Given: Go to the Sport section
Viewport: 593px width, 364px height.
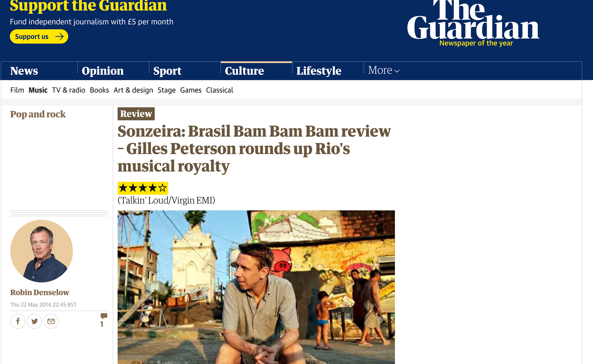Looking at the screenshot, I should point(167,71).
